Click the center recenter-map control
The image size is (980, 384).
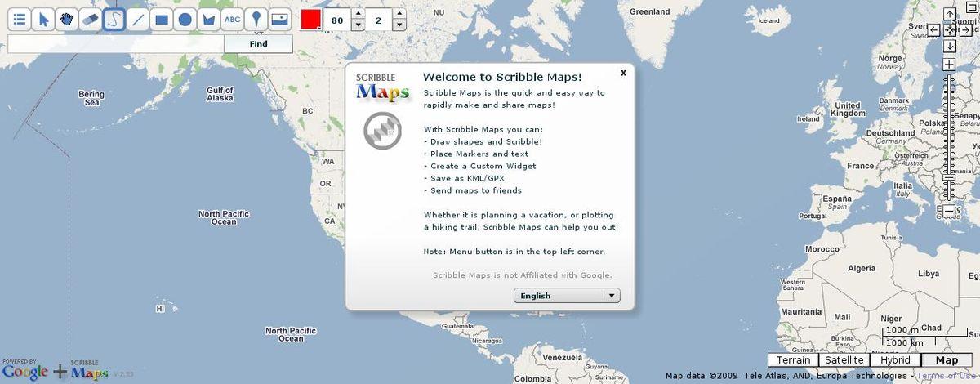point(950,29)
